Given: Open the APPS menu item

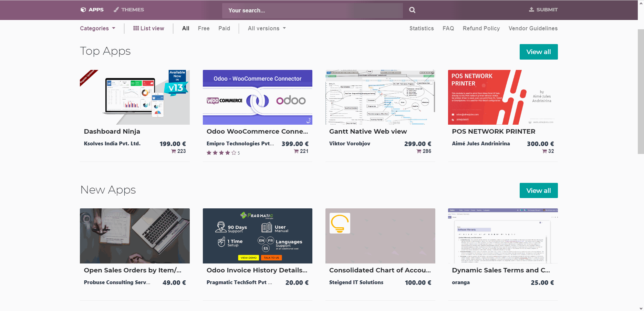Looking at the screenshot, I should [x=92, y=10].
